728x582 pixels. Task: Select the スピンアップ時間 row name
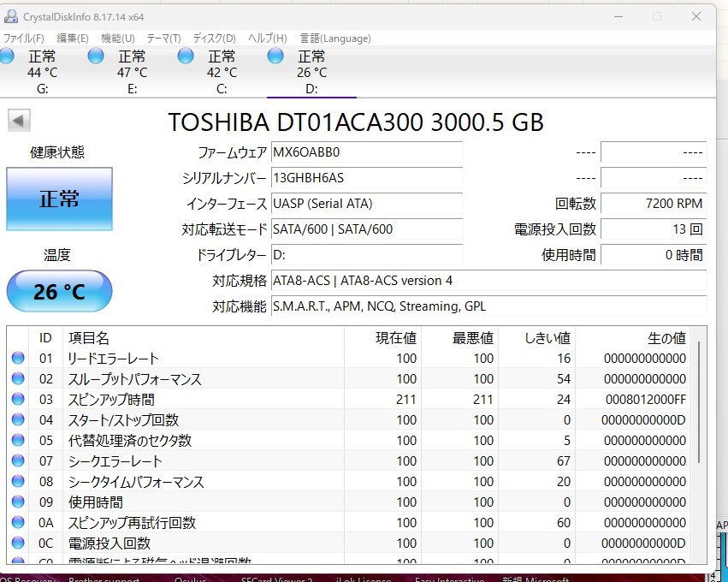(111, 400)
